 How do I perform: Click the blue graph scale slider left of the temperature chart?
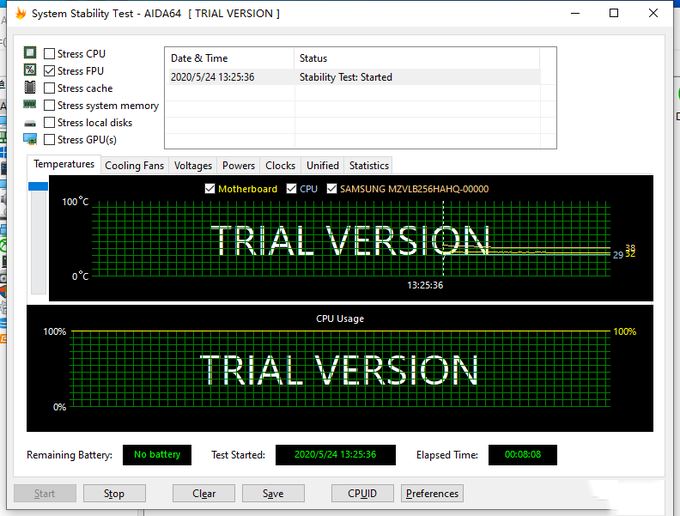coord(38,186)
